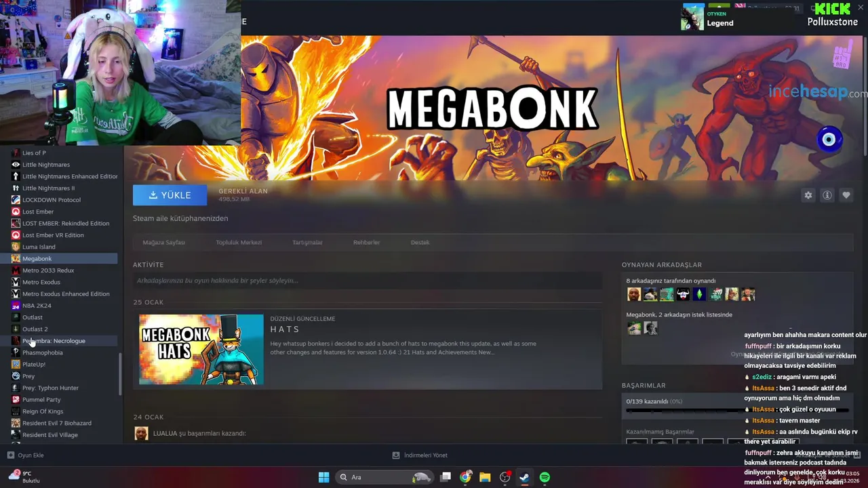Open the Megabonk HATS update thumbnail
Viewport: 868px width, 488px height.
[201, 349]
